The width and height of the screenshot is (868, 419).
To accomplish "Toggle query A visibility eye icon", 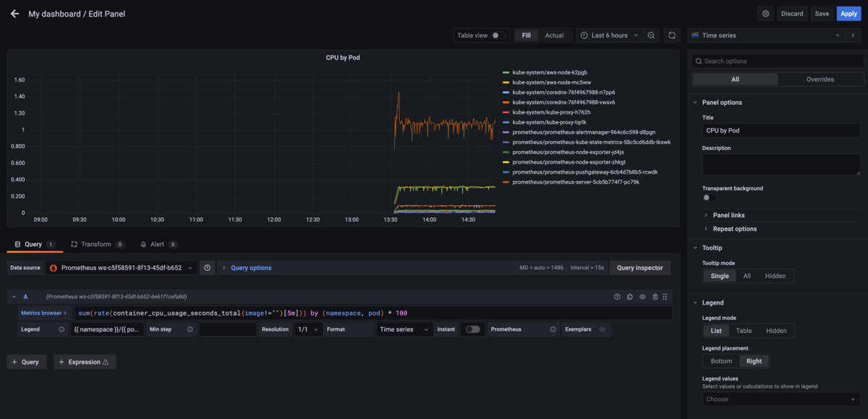I will (x=642, y=297).
